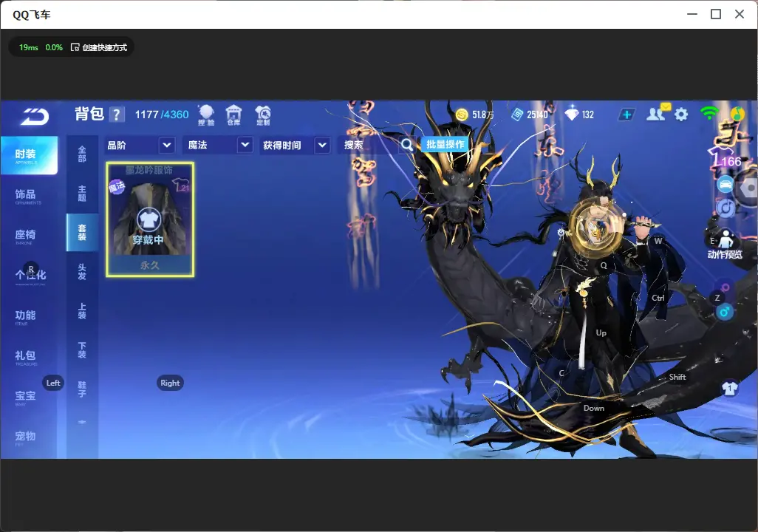Select the 饰品 ornaments tab
Viewport: 758px width, 532px height.
(x=29, y=195)
